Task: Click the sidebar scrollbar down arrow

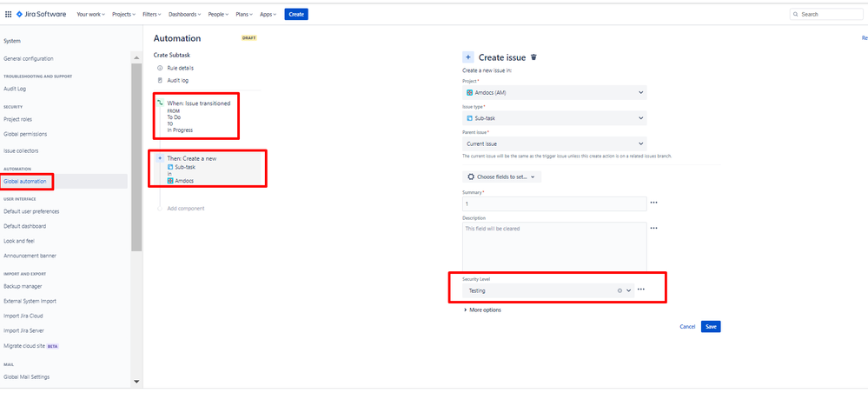Action: pyautogui.click(x=136, y=382)
